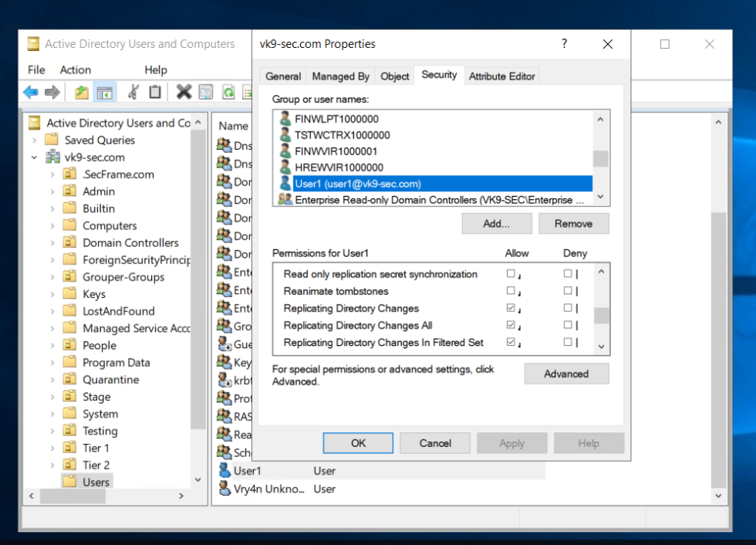Viewport: 756px width, 545px height.
Task: Click the Saved Queries folder icon
Action: (x=52, y=140)
